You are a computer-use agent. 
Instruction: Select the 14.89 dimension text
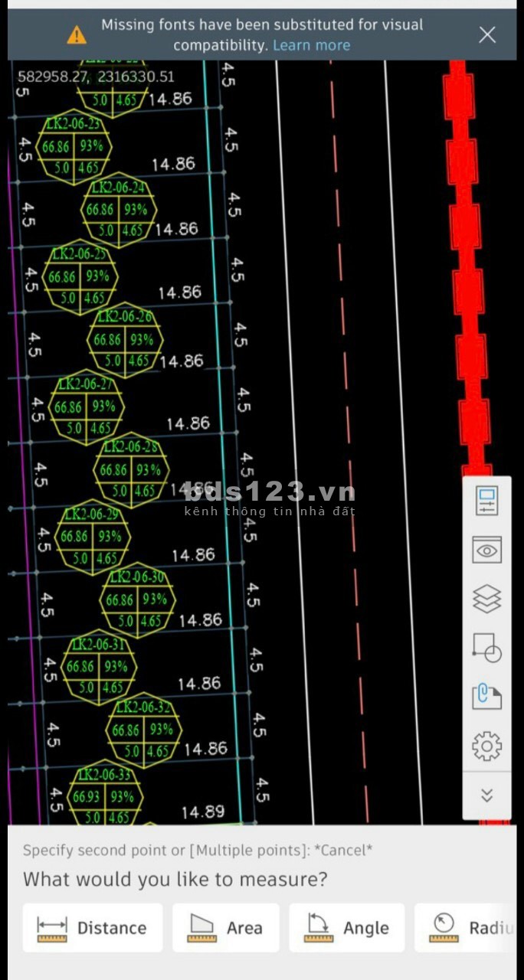(203, 812)
